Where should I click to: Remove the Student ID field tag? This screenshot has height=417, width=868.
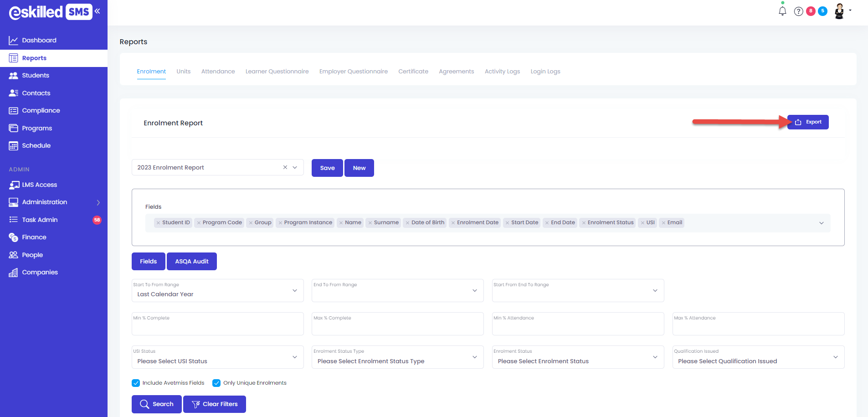click(158, 223)
